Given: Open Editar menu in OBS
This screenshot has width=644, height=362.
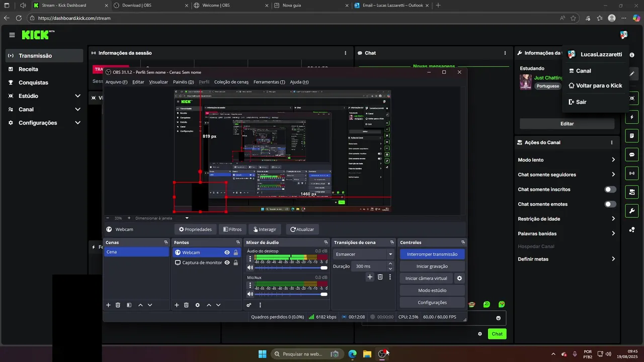Looking at the screenshot, I should pyautogui.click(x=138, y=82).
